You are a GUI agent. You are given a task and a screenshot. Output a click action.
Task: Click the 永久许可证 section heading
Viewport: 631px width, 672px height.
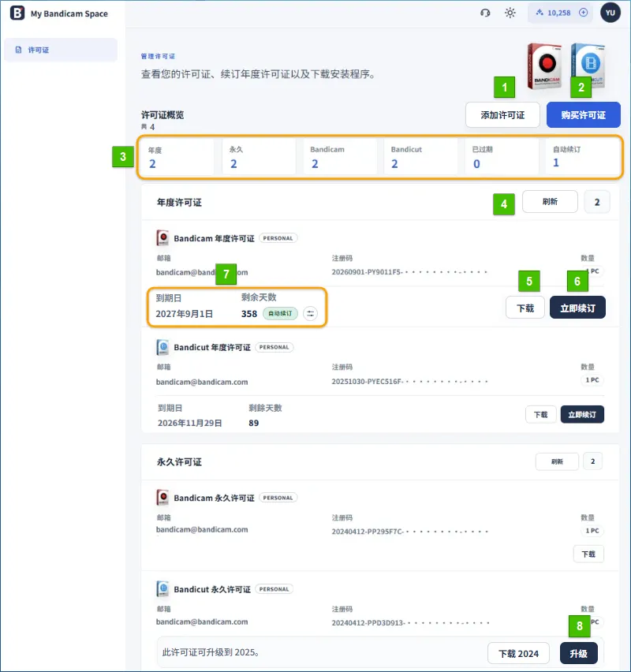point(179,462)
